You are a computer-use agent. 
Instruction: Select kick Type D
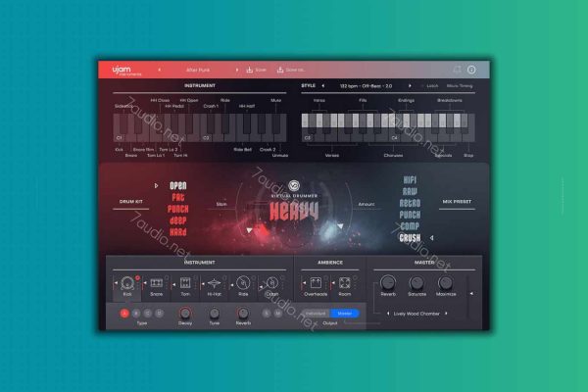coord(160,314)
